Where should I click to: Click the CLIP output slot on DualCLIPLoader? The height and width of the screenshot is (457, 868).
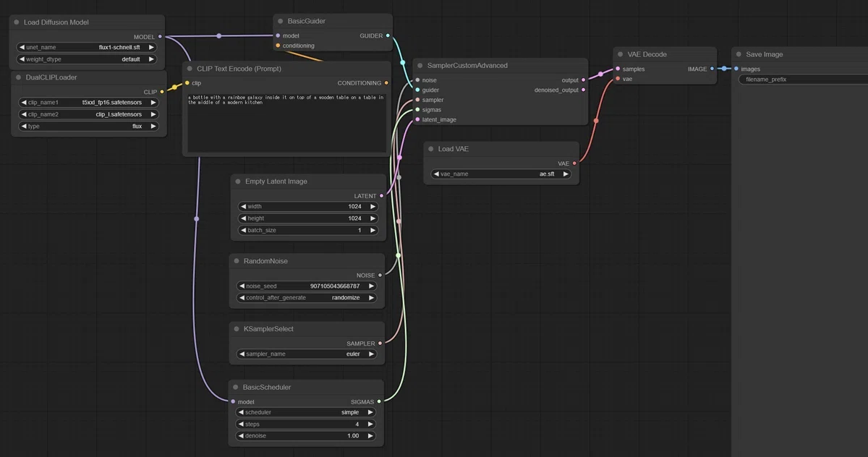click(x=162, y=92)
